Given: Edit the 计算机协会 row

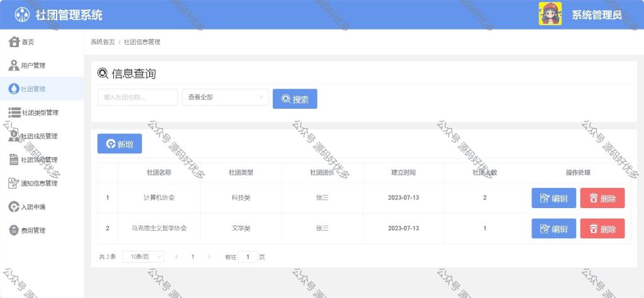Looking at the screenshot, I should [553, 198].
